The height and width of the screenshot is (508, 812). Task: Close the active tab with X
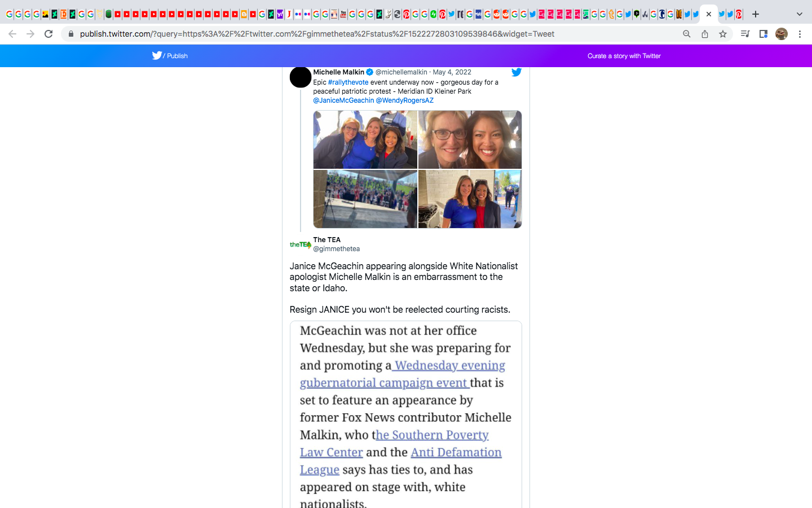click(709, 14)
